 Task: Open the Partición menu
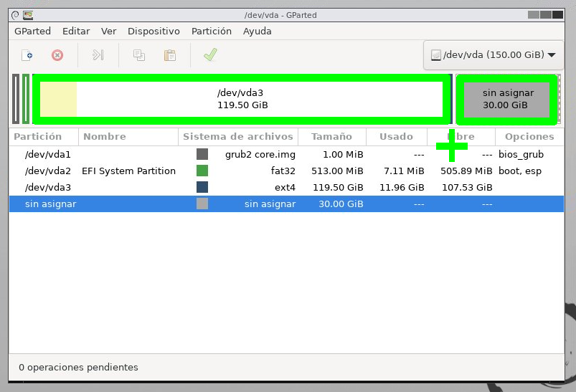pos(211,31)
